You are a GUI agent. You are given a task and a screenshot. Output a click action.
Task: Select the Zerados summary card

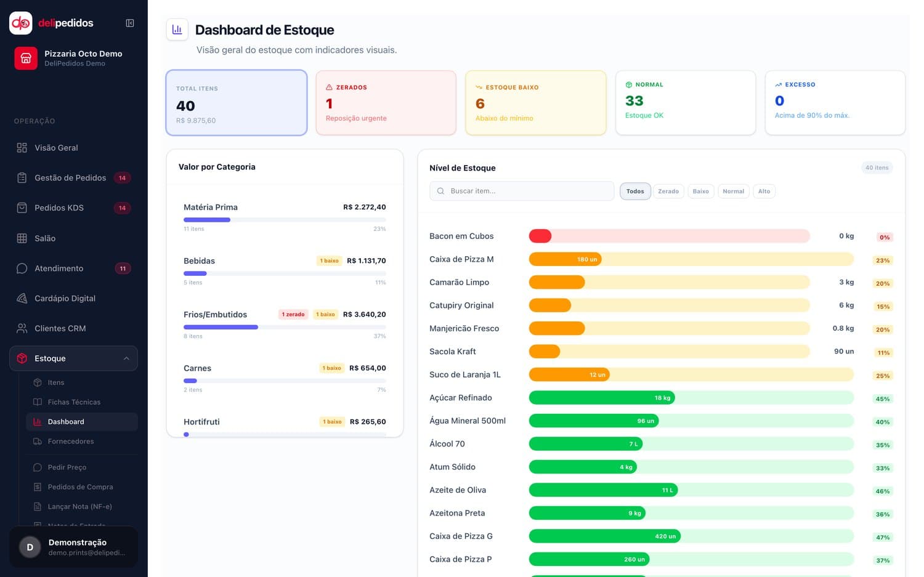point(386,103)
